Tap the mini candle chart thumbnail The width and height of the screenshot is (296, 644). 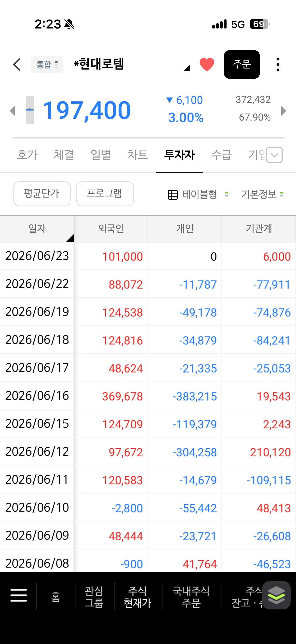point(30,110)
